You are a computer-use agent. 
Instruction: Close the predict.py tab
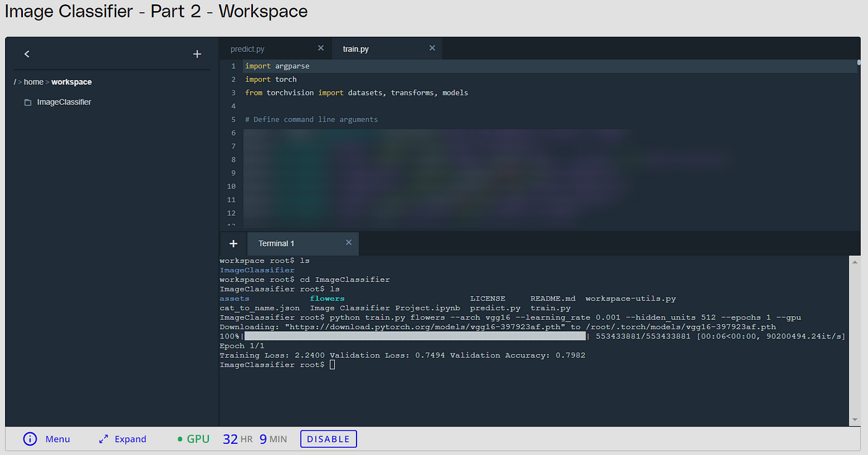(321, 48)
